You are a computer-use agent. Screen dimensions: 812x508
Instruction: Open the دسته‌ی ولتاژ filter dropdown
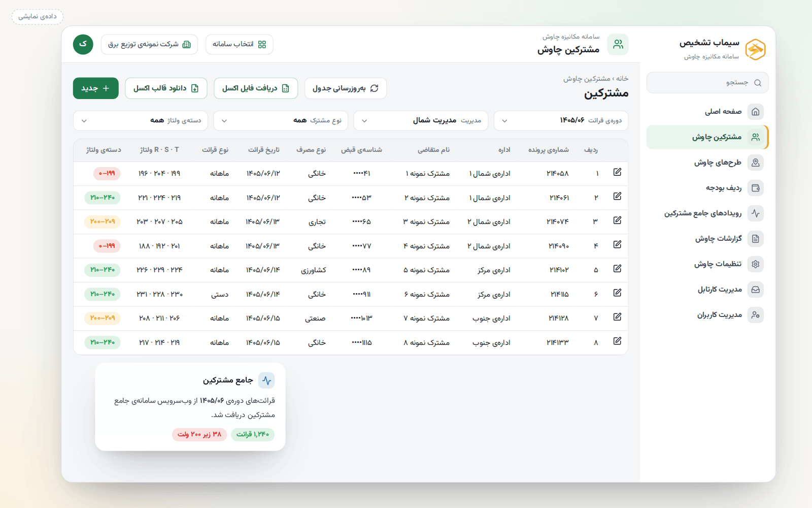pos(141,120)
